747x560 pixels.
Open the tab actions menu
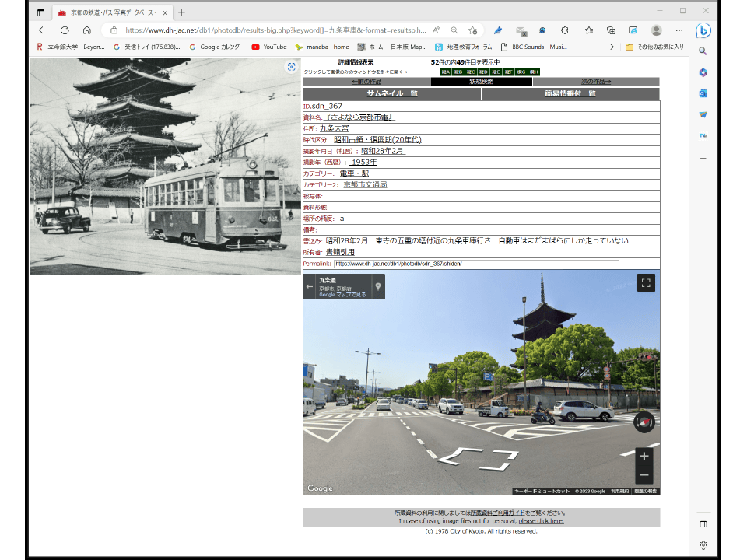pos(41,13)
